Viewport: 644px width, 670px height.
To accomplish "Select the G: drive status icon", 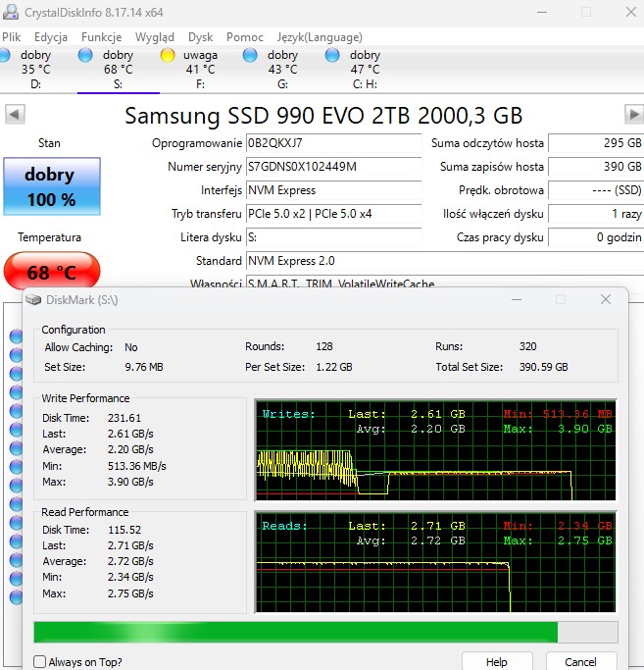I will [x=251, y=55].
